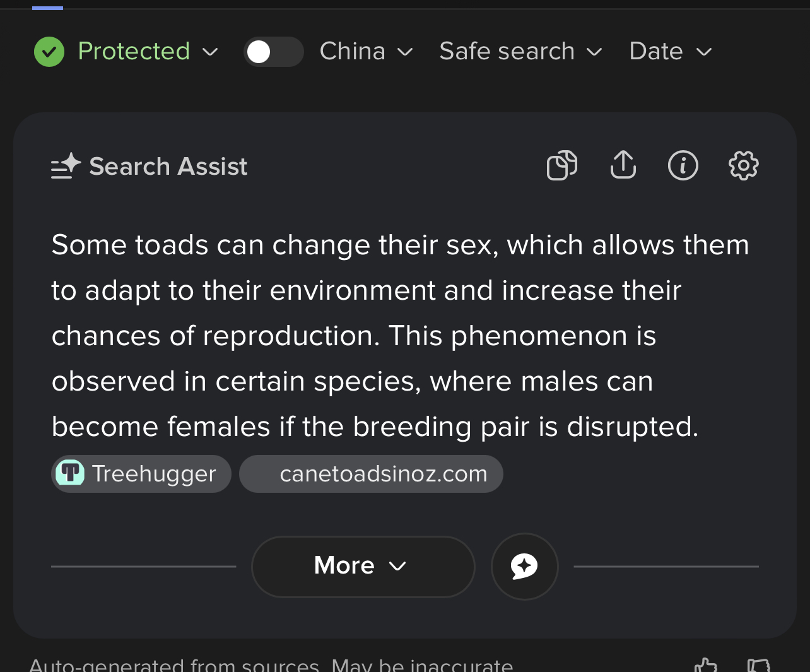810x672 pixels.
Task: Open the Treehugger source link
Action: [141, 474]
